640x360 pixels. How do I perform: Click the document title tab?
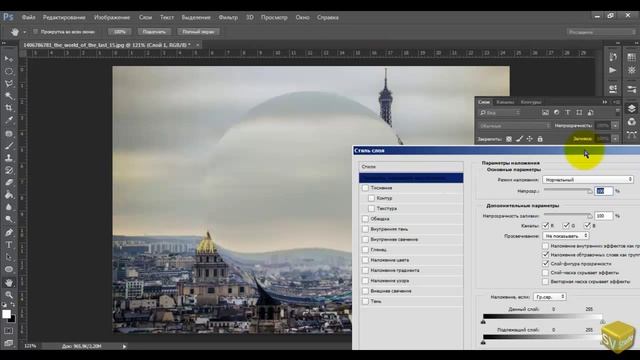[107, 45]
